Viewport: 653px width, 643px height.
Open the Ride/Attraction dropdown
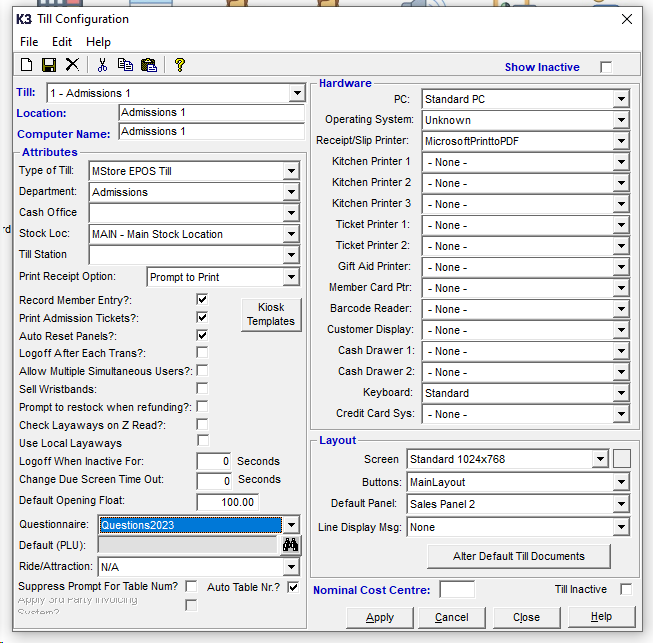pos(291,567)
